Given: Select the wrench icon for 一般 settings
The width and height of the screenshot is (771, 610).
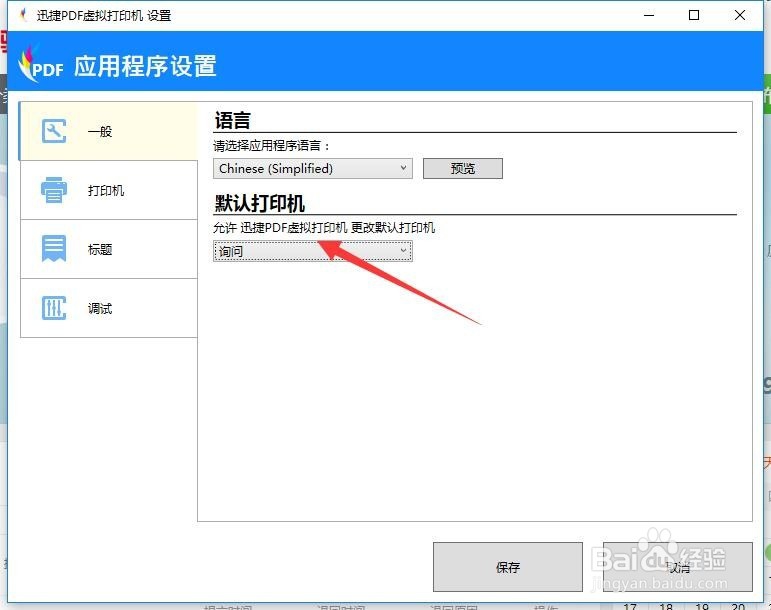Looking at the screenshot, I should (x=54, y=131).
